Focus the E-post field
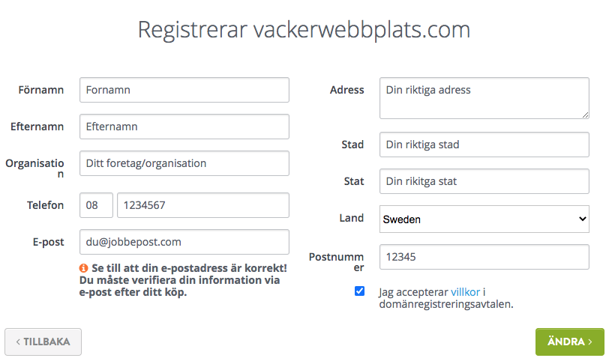 184,242
